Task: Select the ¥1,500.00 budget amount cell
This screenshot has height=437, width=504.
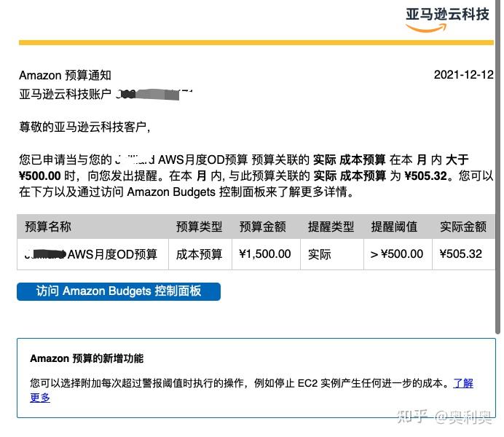Action: (x=266, y=254)
